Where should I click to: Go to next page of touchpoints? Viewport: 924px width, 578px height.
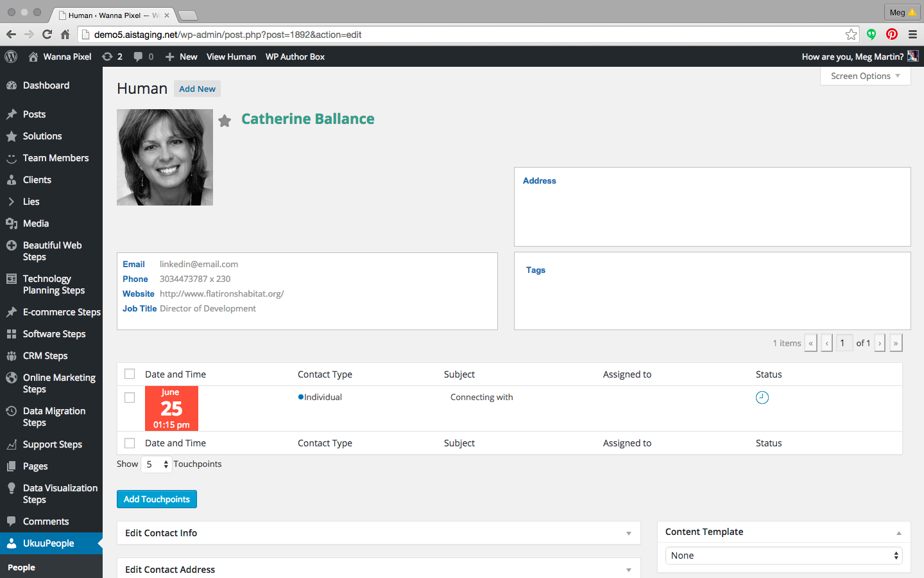pyautogui.click(x=880, y=343)
